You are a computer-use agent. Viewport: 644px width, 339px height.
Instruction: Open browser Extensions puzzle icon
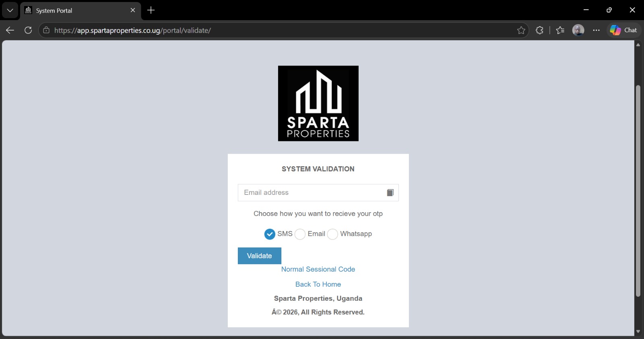point(540,30)
